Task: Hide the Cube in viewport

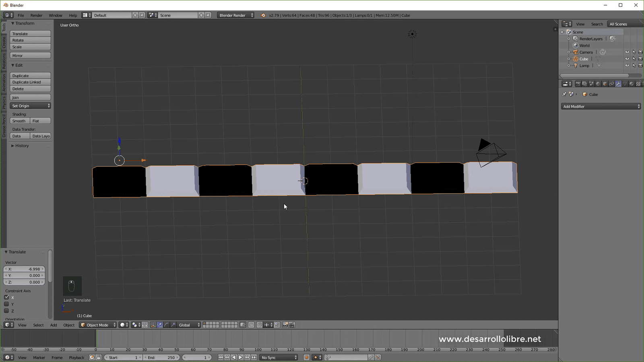Action: (627, 59)
